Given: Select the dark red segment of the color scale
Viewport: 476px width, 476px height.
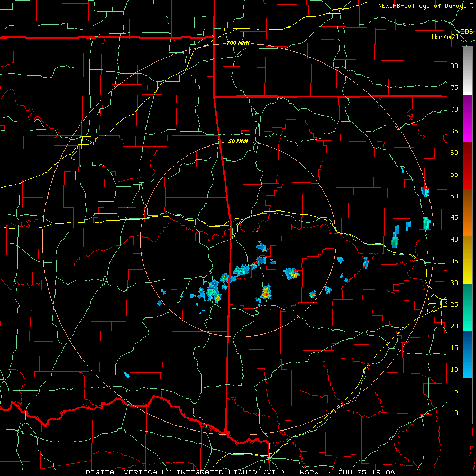Looking at the screenshot, I should pos(467,166).
